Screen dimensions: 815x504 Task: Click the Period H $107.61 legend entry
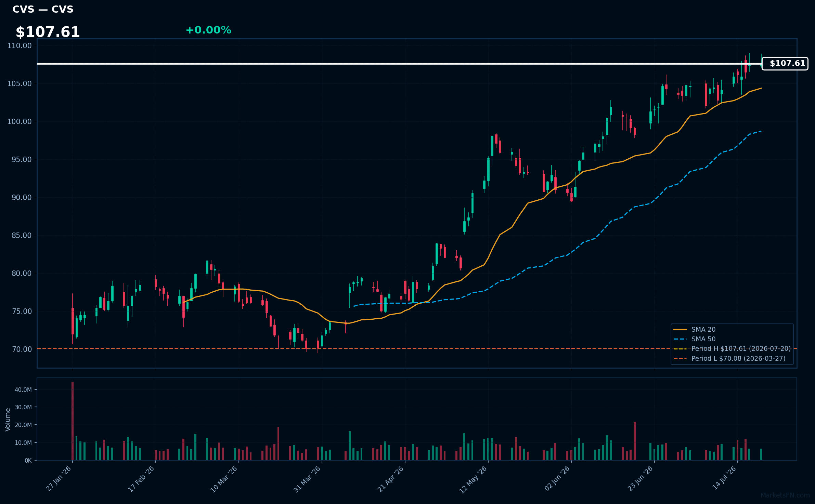coord(732,349)
